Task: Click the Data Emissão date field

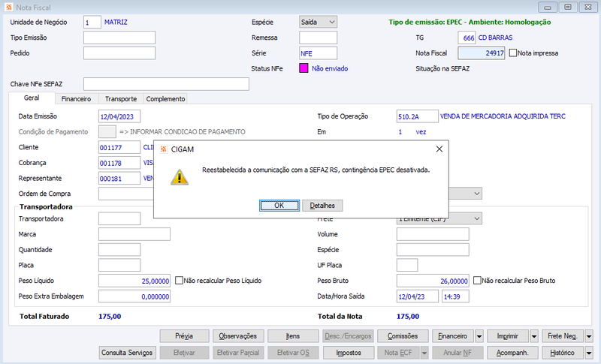Action: 119,116
